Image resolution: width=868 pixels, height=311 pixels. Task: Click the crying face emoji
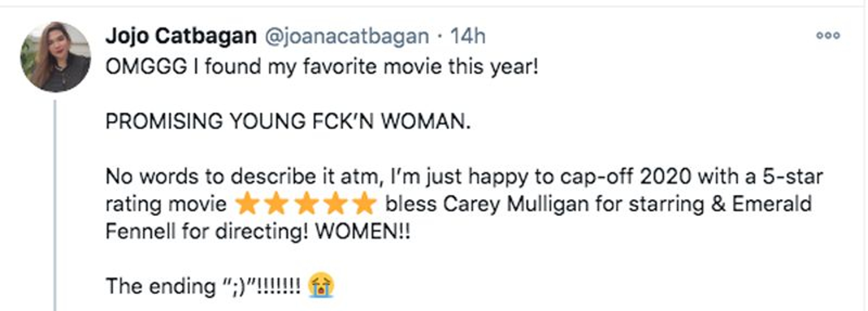pyautogui.click(x=321, y=285)
